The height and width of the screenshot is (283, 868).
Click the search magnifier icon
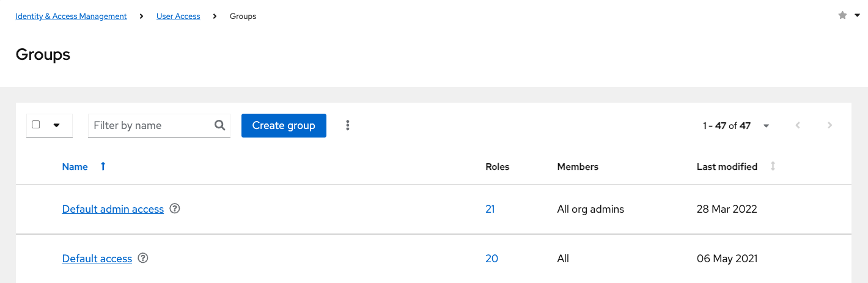[220, 125]
